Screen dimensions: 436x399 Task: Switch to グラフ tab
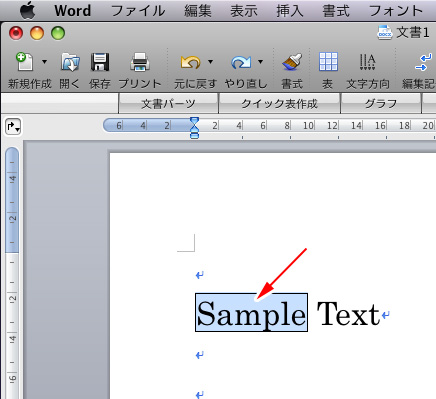pyautogui.click(x=381, y=104)
